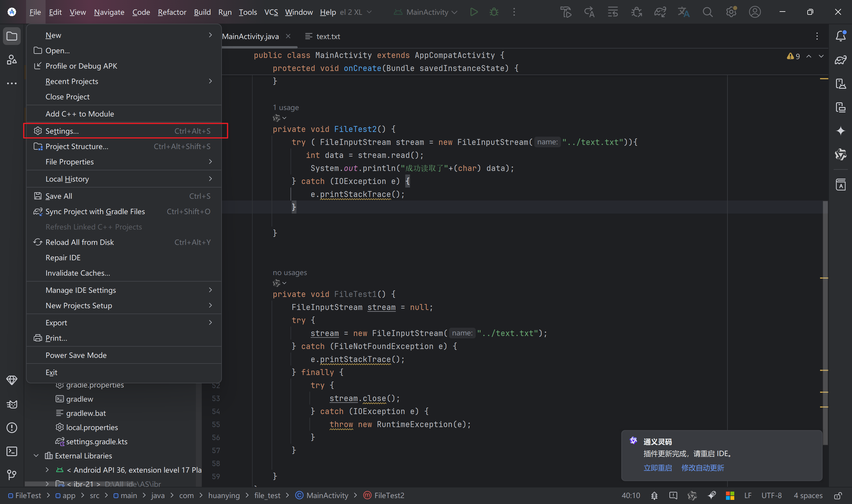Toggle read-only lock in status bar
The height and width of the screenshot is (504, 852).
[838, 495]
